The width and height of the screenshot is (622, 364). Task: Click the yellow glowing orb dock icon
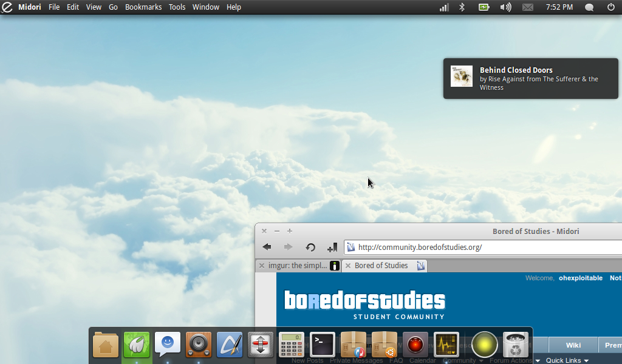point(484,344)
